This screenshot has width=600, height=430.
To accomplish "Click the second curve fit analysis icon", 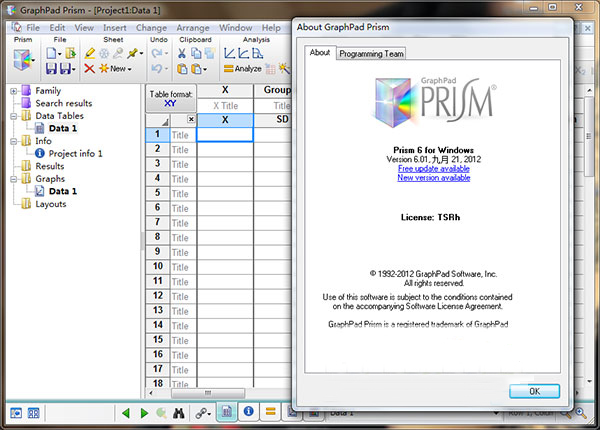I will pos(243,53).
